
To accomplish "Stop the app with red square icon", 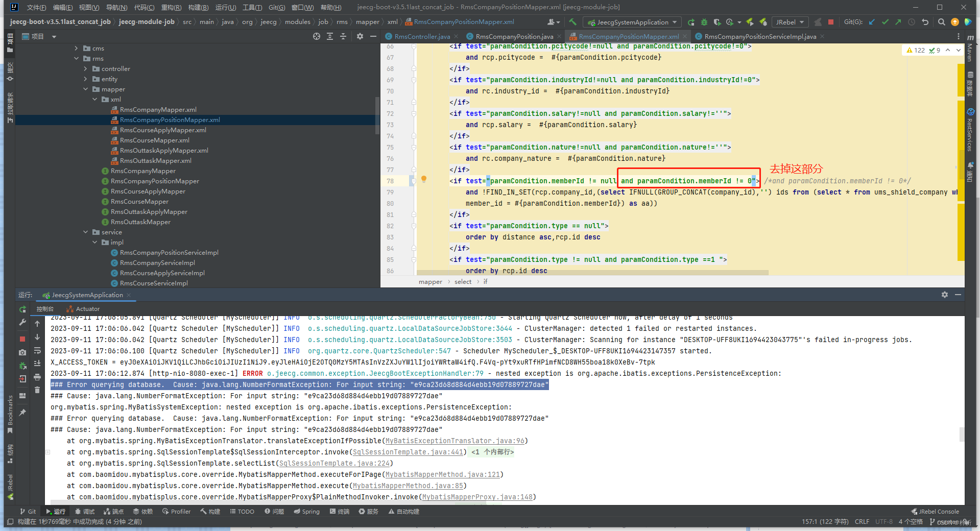I will [x=830, y=22].
